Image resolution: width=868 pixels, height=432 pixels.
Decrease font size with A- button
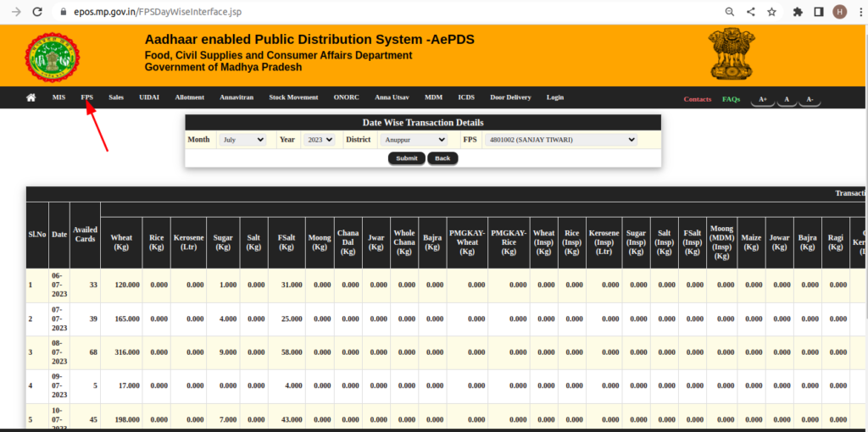[810, 100]
